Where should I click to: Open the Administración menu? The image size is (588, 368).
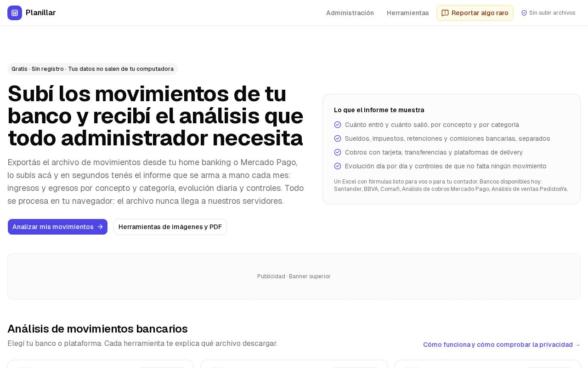pyautogui.click(x=350, y=13)
